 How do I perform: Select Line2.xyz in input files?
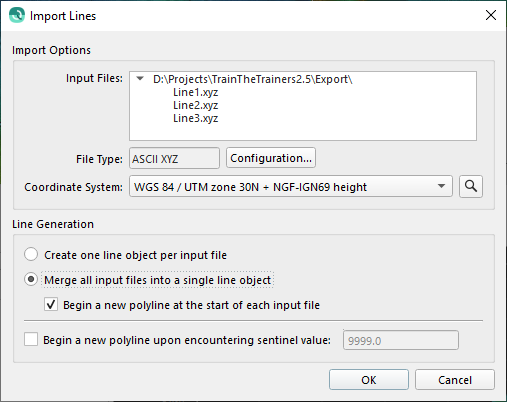195,105
